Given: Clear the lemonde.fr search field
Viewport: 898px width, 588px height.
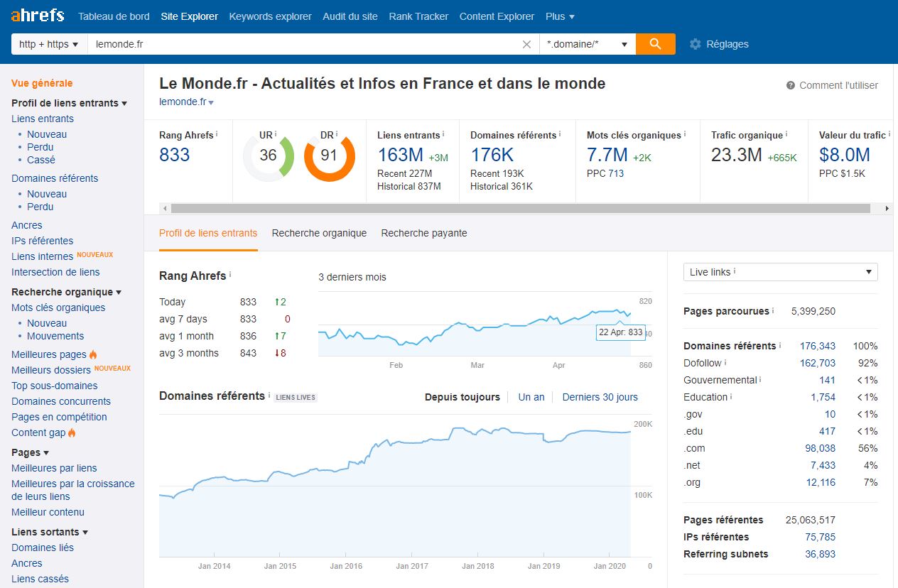Looking at the screenshot, I should click(x=526, y=44).
